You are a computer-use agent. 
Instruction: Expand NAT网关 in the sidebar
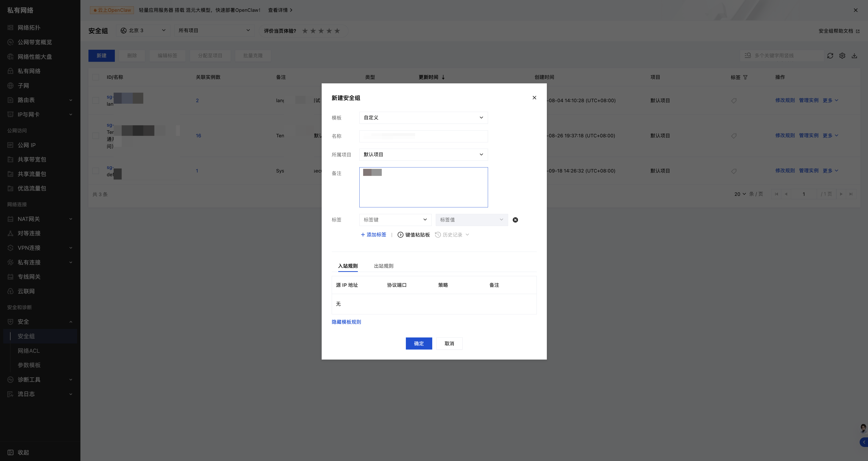[40, 219]
